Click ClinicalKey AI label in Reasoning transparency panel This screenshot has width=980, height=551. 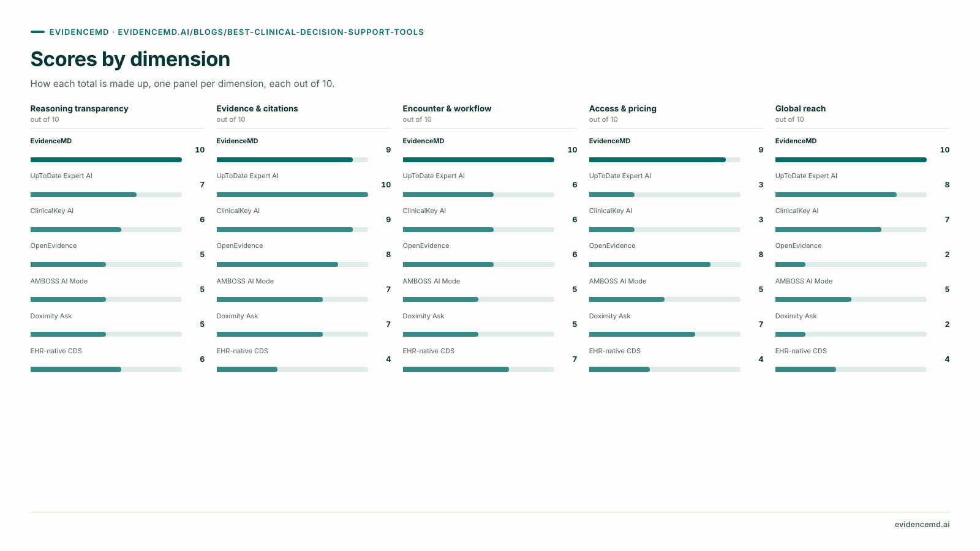[52, 211]
